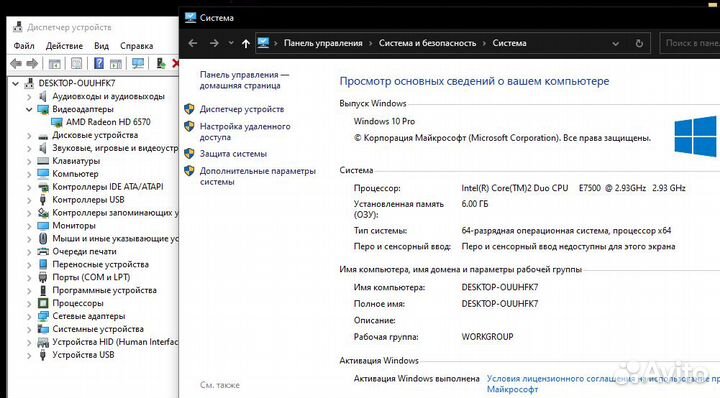Expand the Системные устройства category
This screenshot has height=398, width=720.
29,329
